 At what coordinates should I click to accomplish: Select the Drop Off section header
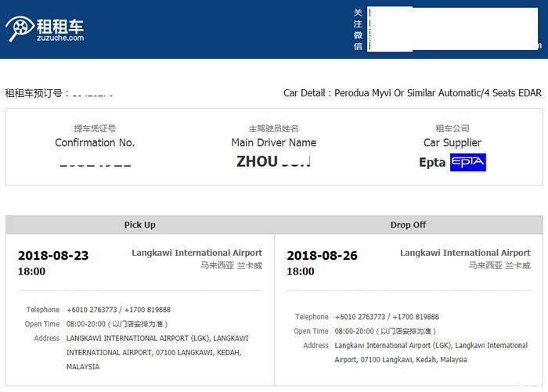tap(408, 225)
